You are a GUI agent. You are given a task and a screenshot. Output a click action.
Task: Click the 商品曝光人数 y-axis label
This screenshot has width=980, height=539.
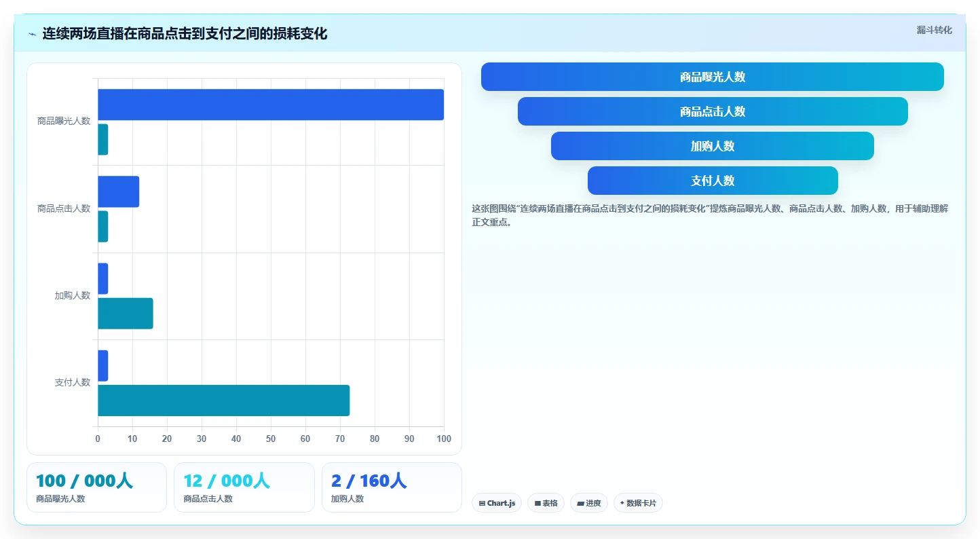coord(64,121)
